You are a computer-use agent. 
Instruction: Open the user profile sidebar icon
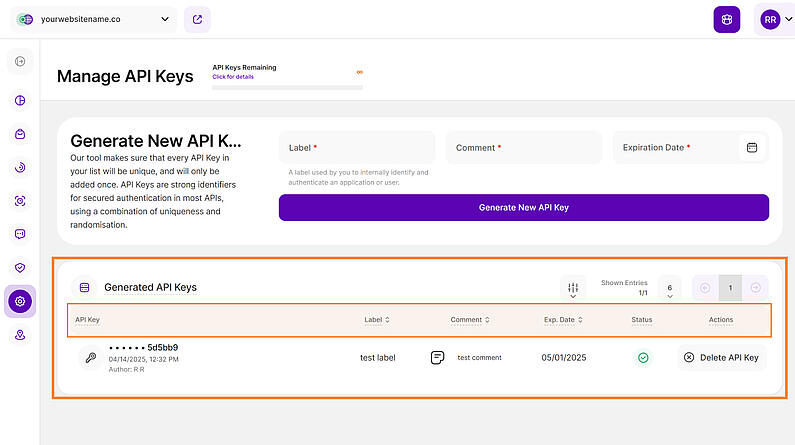coord(20,335)
